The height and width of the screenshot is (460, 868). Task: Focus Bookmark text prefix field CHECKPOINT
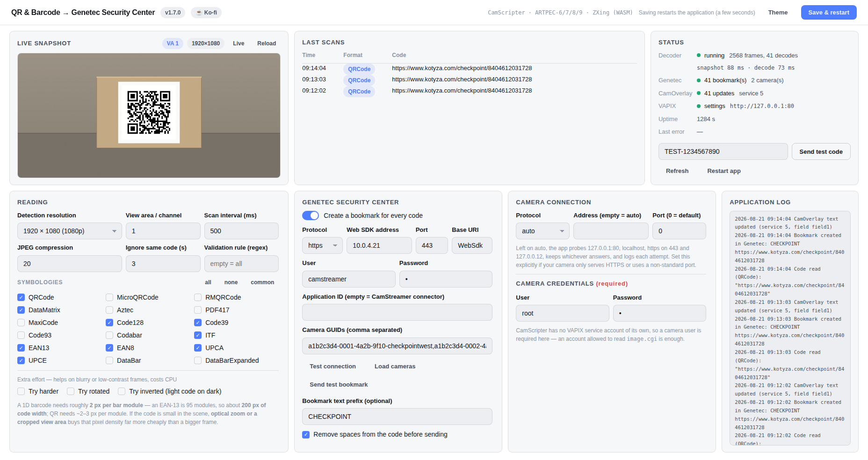pyautogui.click(x=397, y=417)
